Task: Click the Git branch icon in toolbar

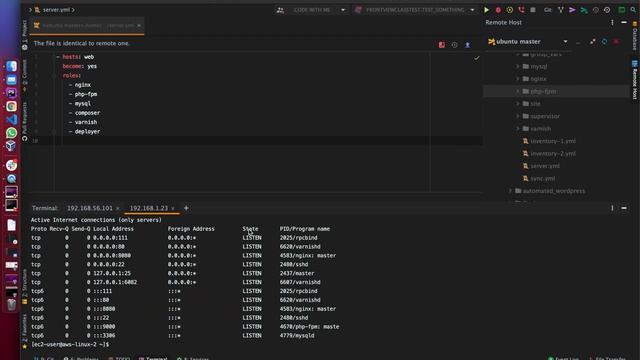Action: tap(561, 10)
